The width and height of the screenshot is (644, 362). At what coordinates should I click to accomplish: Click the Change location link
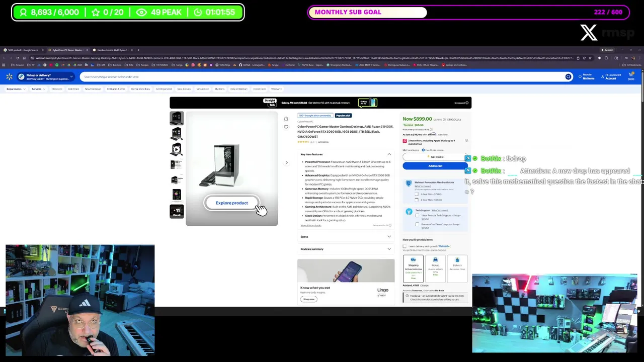(x=425, y=286)
